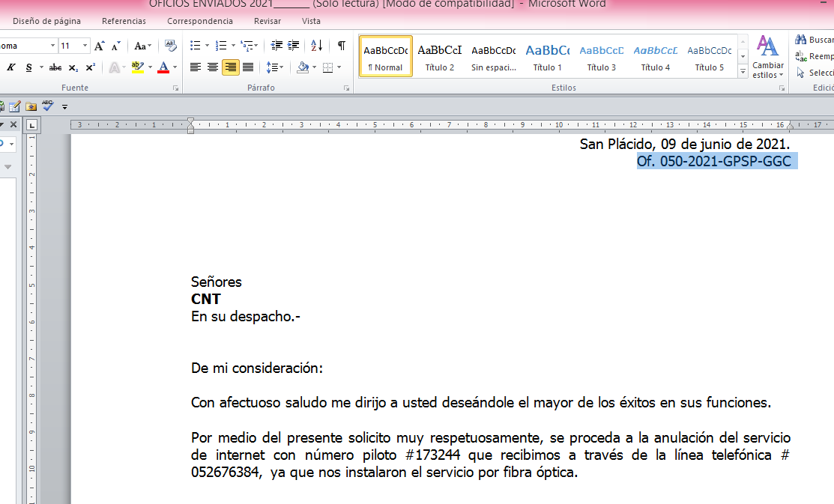Toggle show paragraph marks (¶)
The image size is (834, 504).
[x=341, y=46]
